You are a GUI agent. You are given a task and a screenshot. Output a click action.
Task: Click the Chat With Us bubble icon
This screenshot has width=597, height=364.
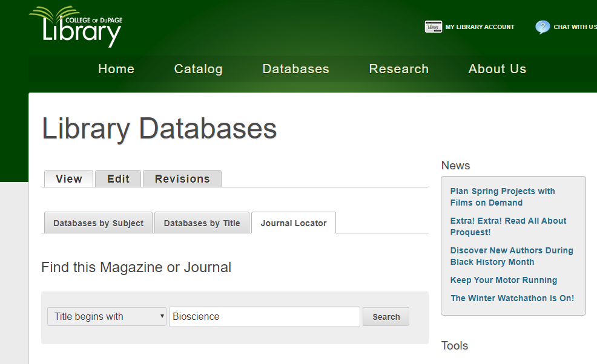coord(543,27)
